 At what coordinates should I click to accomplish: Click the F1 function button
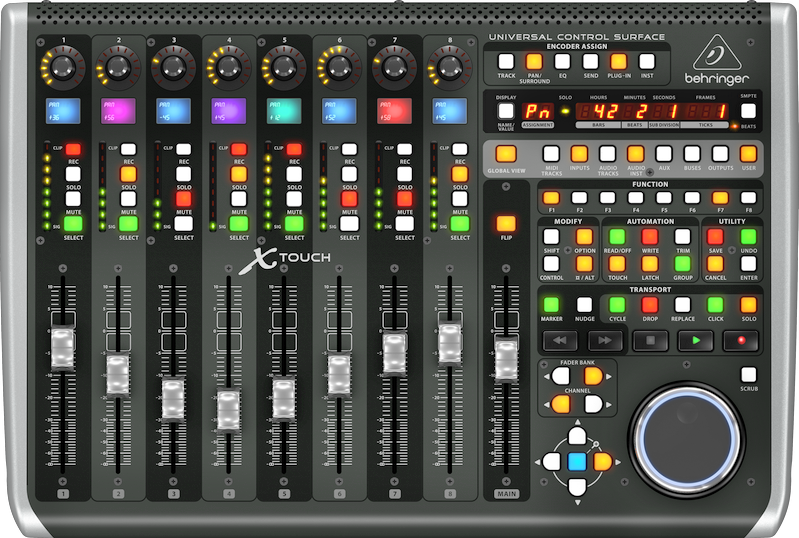tap(551, 198)
